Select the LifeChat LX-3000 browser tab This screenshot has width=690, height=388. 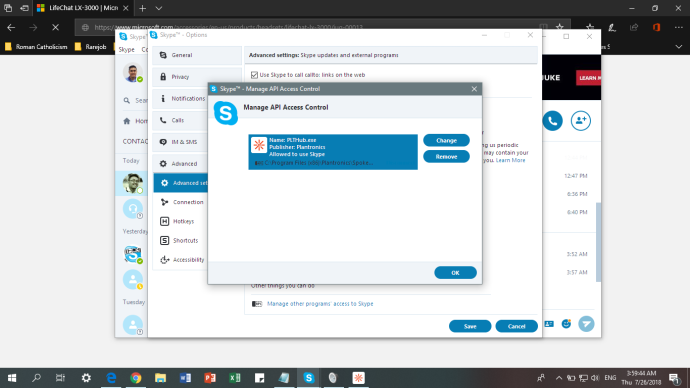pos(82,8)
